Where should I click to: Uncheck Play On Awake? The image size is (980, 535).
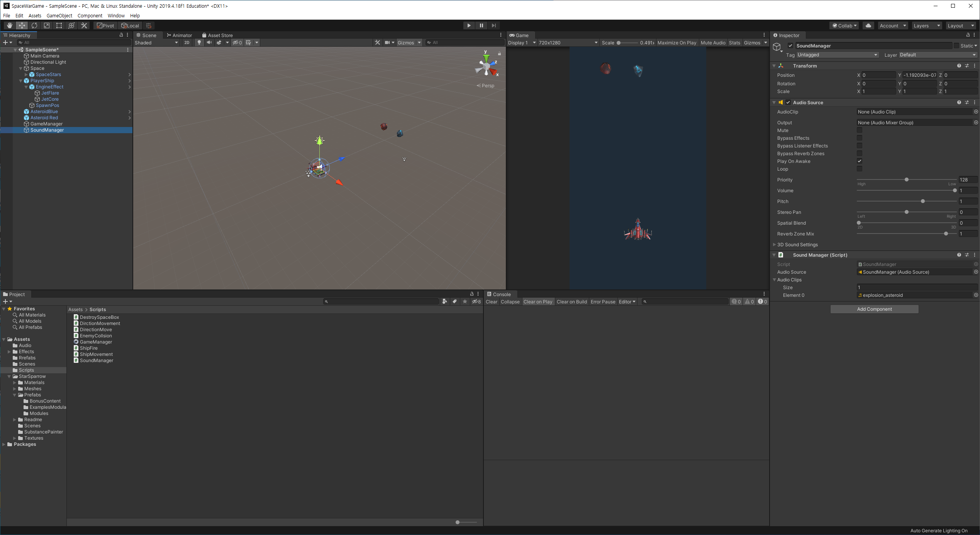[x=860, y=161]
